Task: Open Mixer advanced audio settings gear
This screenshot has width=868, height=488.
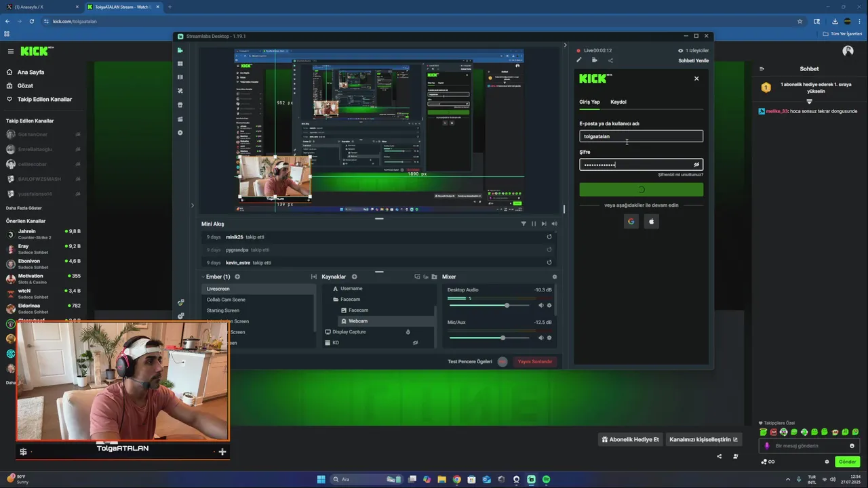Action: click(555, 277)
